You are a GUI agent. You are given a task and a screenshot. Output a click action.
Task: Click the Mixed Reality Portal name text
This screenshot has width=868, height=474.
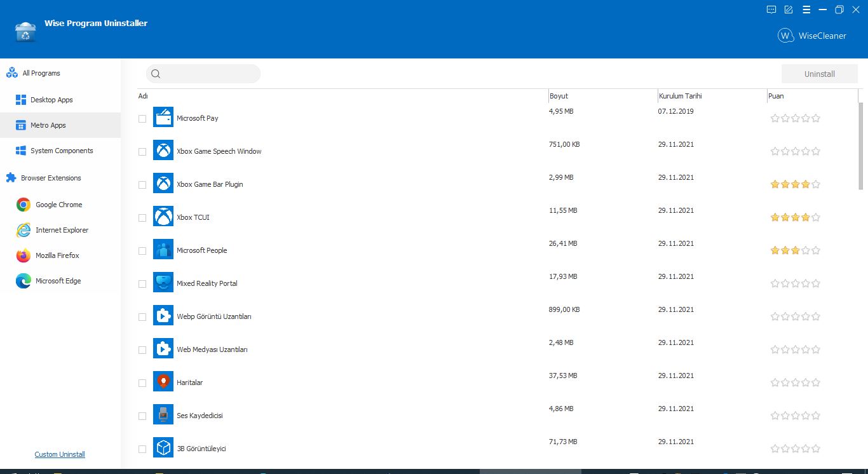[207, 283]
